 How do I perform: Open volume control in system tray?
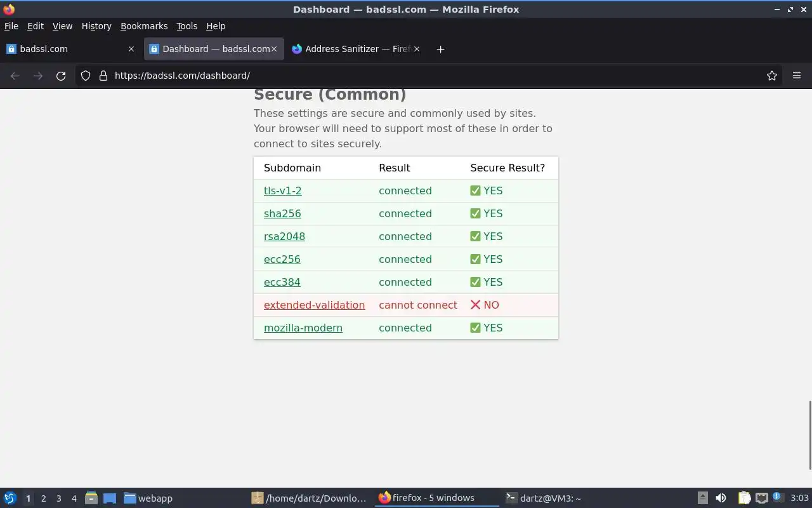721,498
